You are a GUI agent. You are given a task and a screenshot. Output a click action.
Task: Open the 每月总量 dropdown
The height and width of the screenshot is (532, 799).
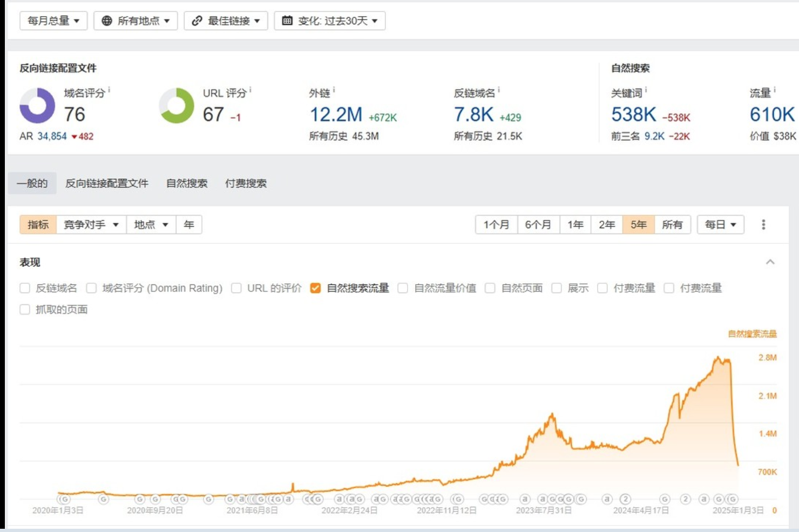(x=53, y=21)
